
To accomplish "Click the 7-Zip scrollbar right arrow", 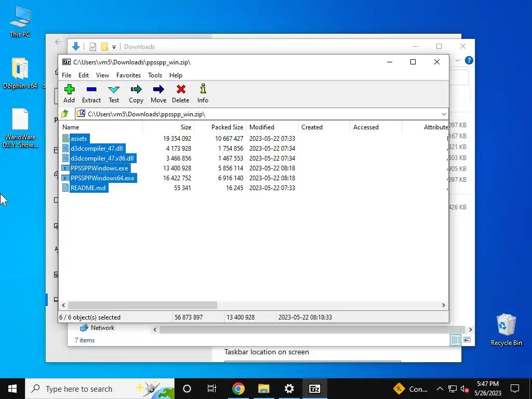I will [444, 305].
